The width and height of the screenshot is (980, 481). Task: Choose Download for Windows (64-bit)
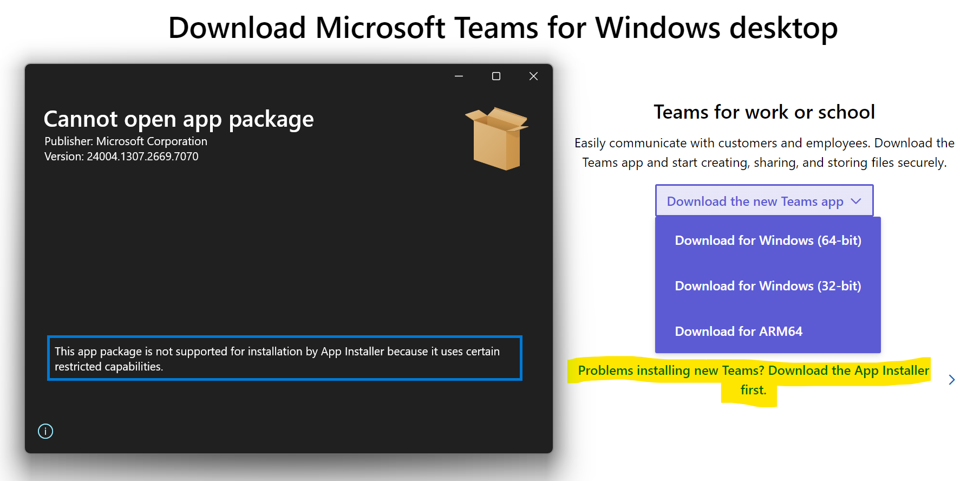click(x=767, y=240)
